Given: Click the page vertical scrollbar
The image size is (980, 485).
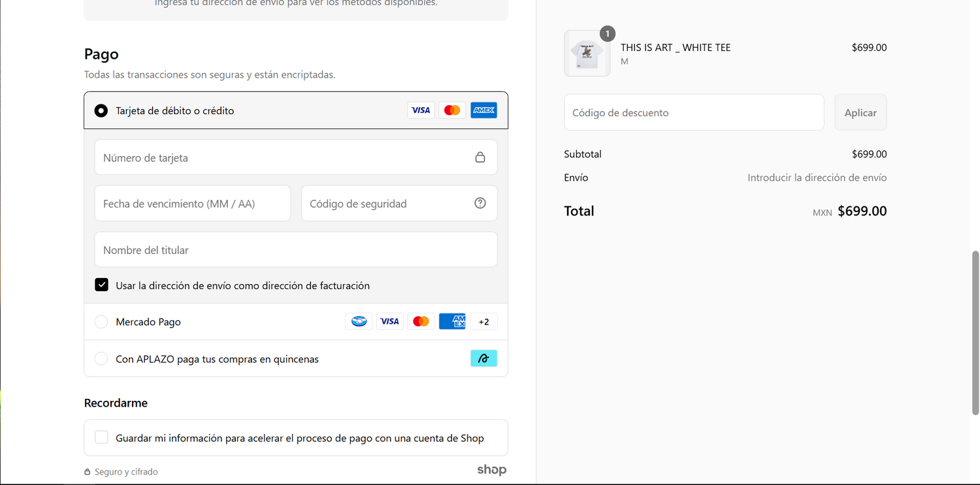Looking at the screenshot, I should coord(975,332).
